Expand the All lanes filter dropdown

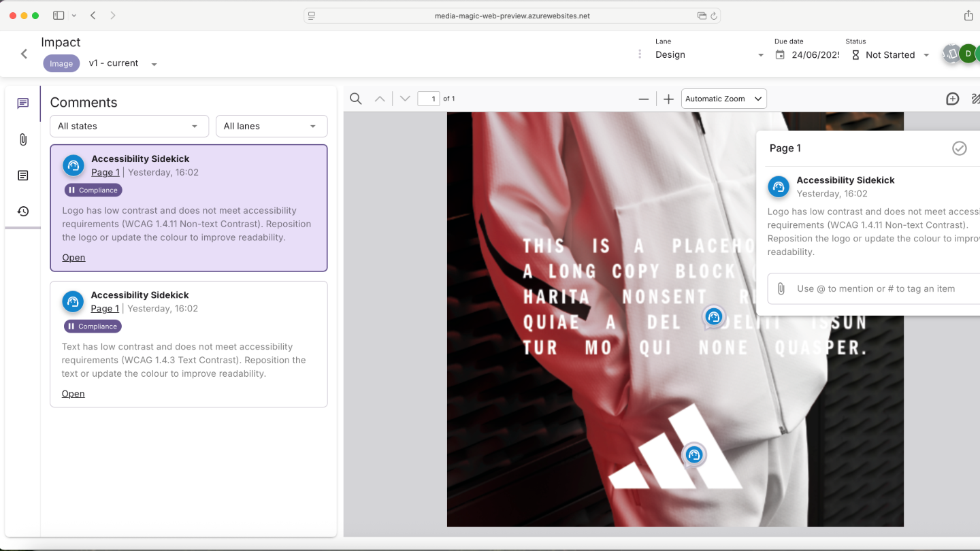coord(271,127)
